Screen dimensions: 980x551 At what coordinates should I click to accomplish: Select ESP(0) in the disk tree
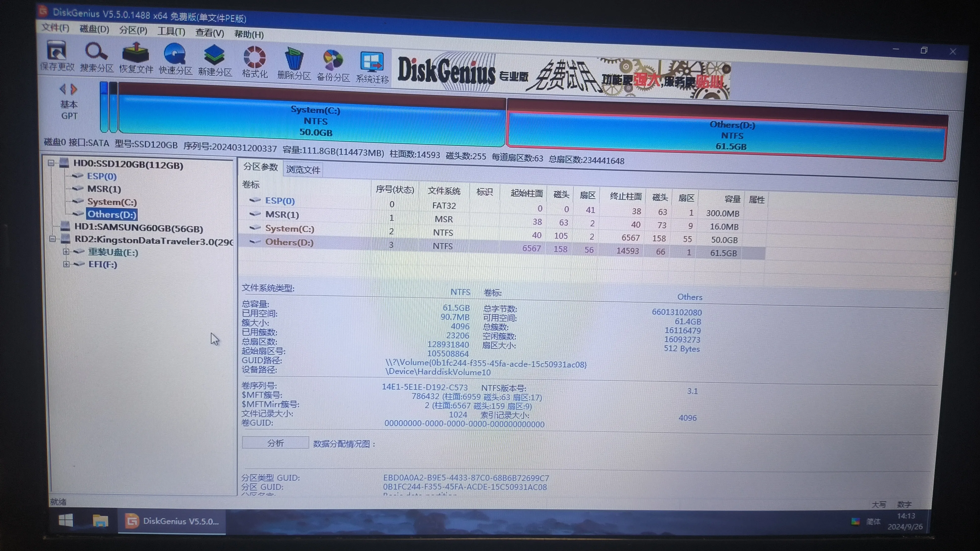pos(102,176)
